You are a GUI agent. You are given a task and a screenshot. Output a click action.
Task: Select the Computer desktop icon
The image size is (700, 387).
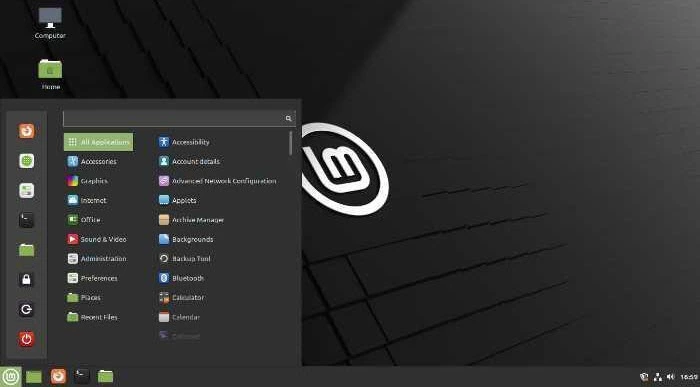[x=50, y=23]
